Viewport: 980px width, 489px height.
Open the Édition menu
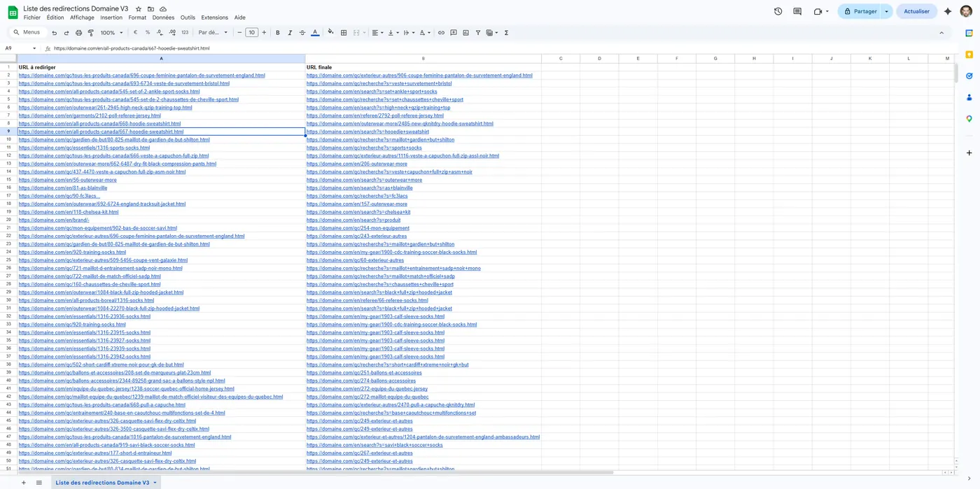[x=55, y=17]
